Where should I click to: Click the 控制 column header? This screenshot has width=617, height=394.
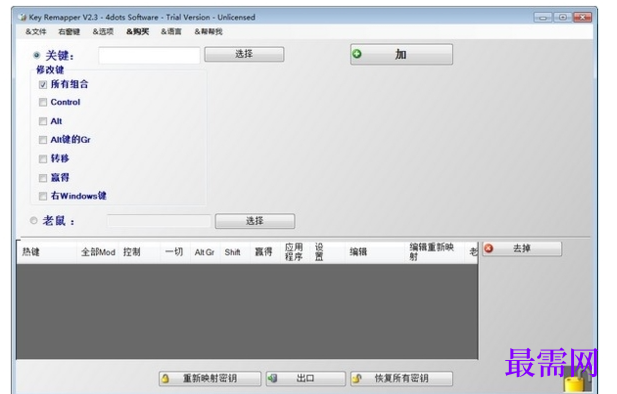[x=140, y=252]
